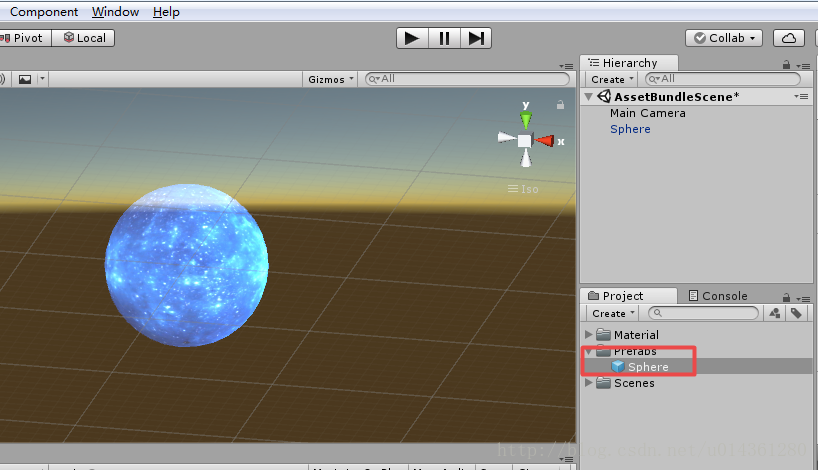Toggle the Local handle rotation button
Viewport: 818px width, 470px height.
pyautogui.click(x=83, y=38)
